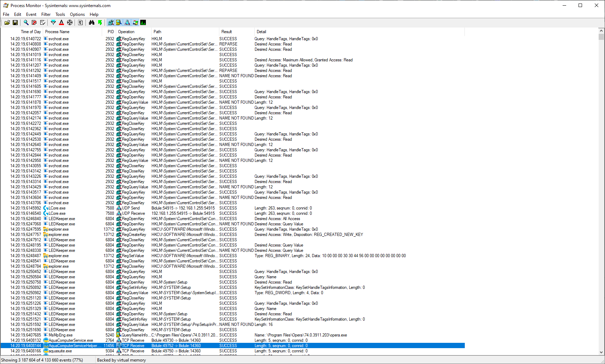Select the aquasuite.exe process name

60,351
